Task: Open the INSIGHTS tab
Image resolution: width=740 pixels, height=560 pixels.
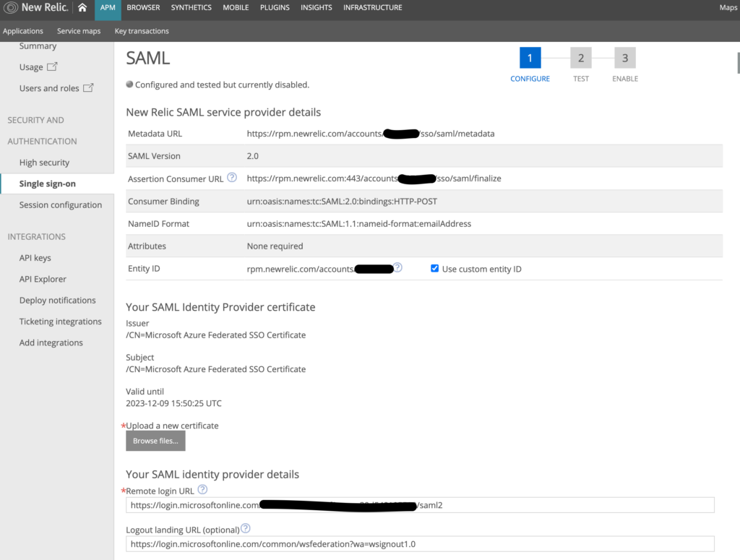Action: [x=317, y=7]
